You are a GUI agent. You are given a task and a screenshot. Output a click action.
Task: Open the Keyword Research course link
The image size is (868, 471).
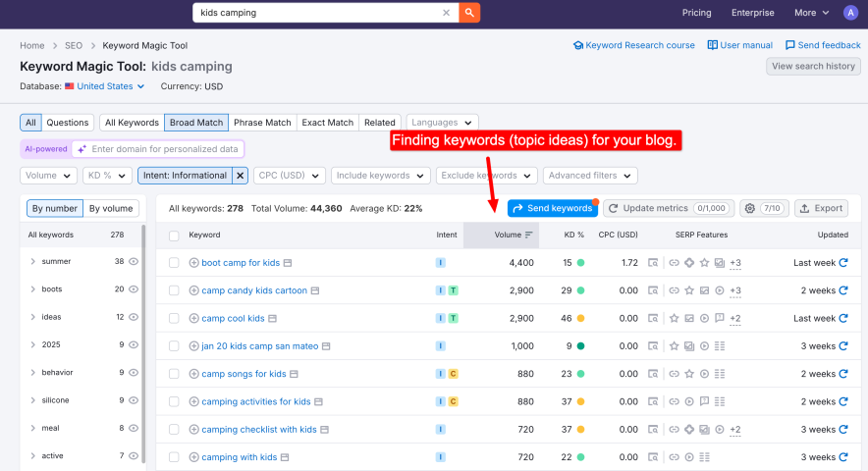coord(634,45)
